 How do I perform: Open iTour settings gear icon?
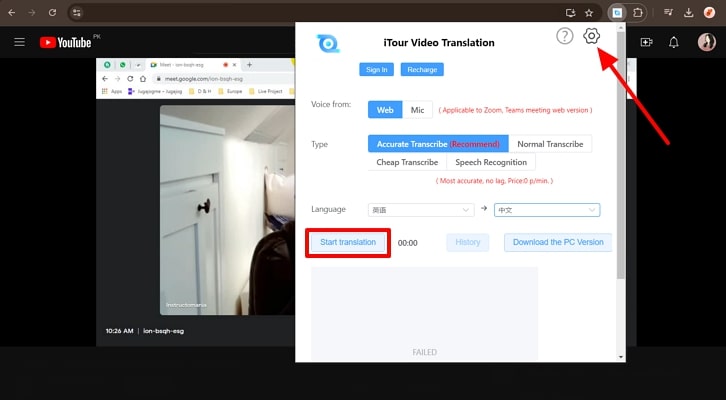click(x=591, y=36)
